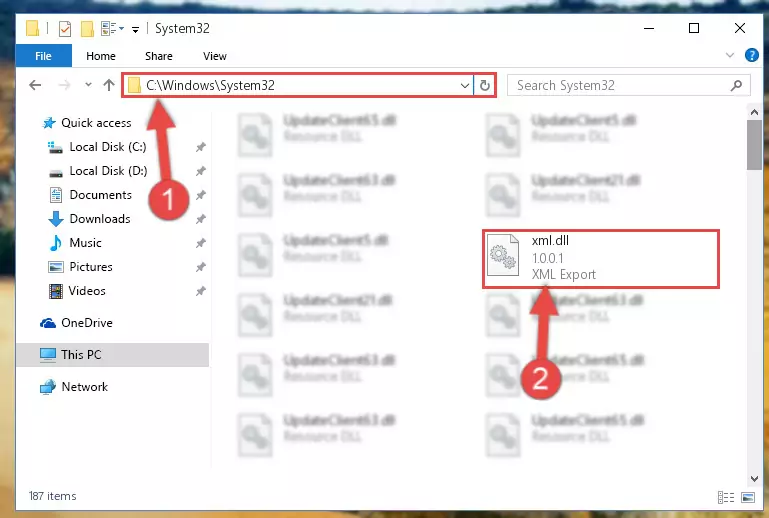Click the folder icon in title bar
Image resolution: width=769 pixels, height=518 pixels.
pyautogui.click(x=32, y=28)
